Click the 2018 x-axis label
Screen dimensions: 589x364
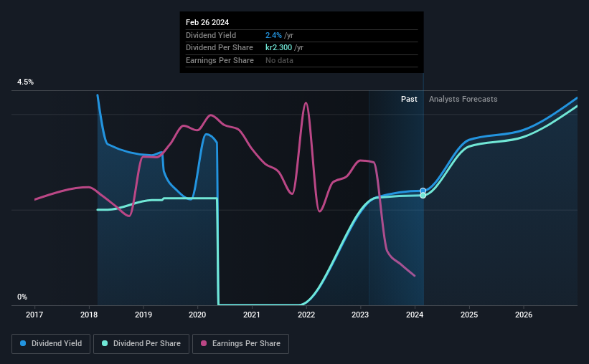[89, 315]
